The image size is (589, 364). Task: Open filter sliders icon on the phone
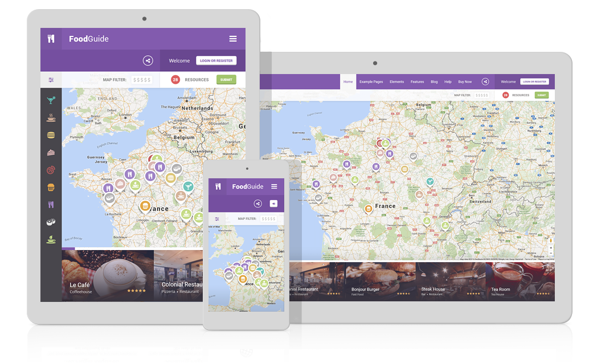point(216,219)
